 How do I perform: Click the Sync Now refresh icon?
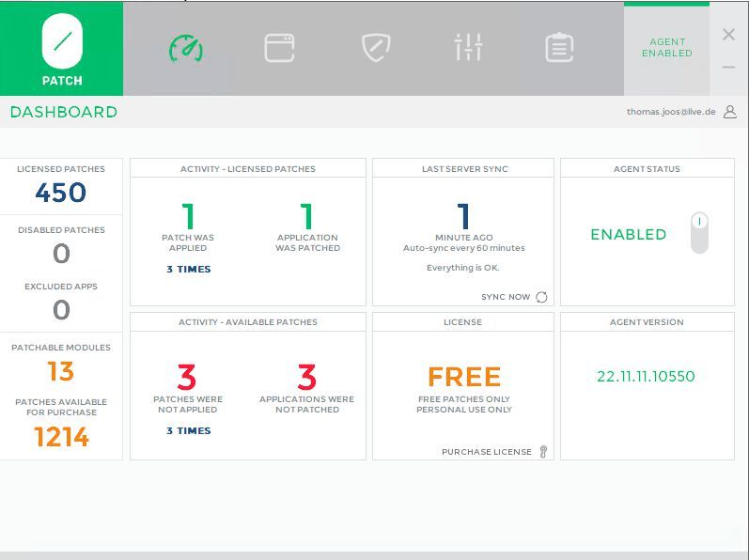(x=541, y=297)
